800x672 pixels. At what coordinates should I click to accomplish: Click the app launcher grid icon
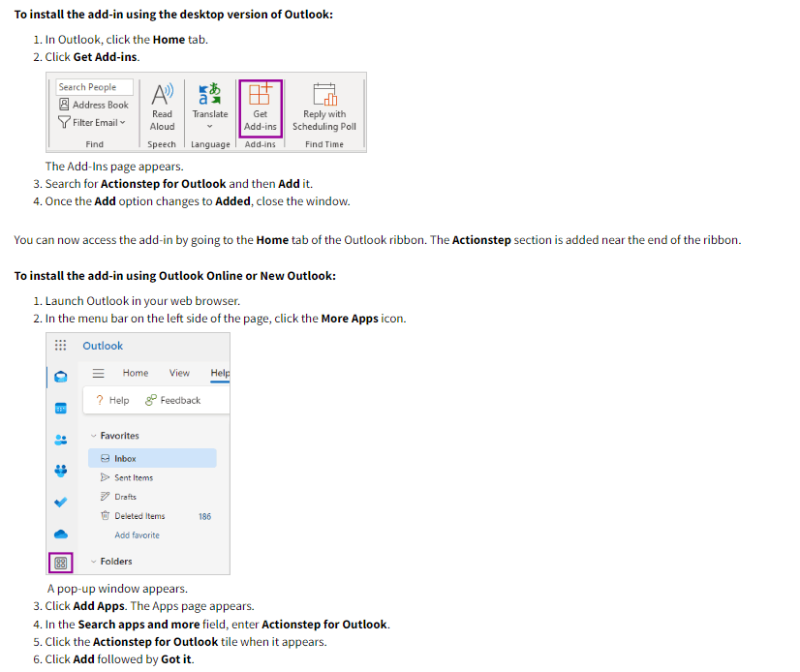tap(59, 345)
